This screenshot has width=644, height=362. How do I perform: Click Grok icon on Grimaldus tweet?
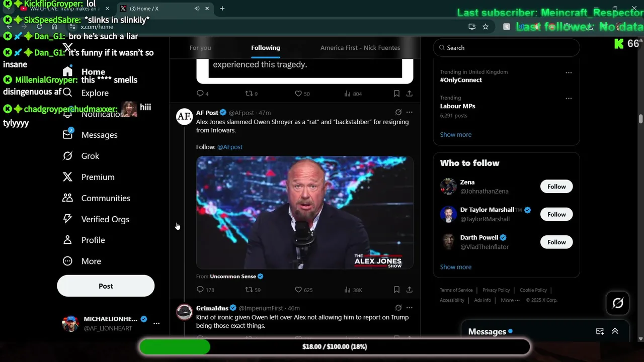point(398,308)
